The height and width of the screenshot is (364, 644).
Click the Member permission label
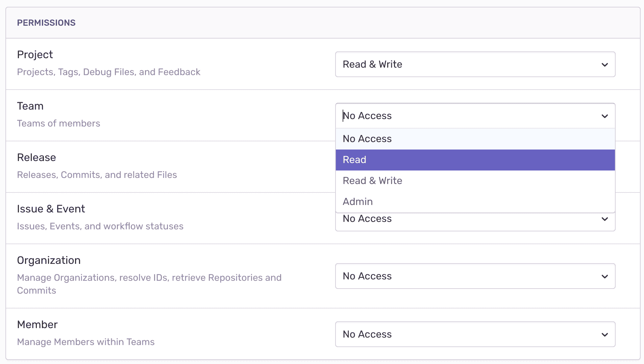pos(37,324)
